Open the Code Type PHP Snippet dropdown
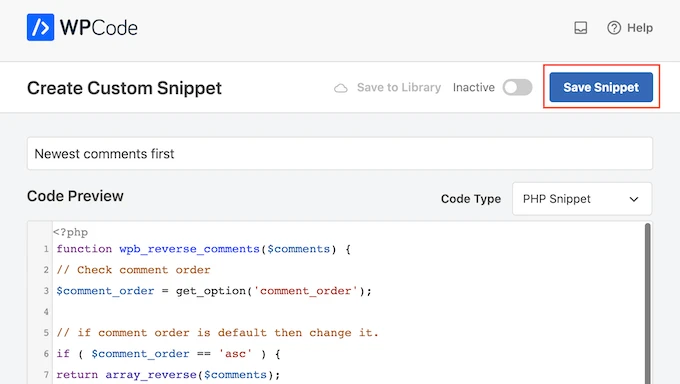 tap(582, 199)
